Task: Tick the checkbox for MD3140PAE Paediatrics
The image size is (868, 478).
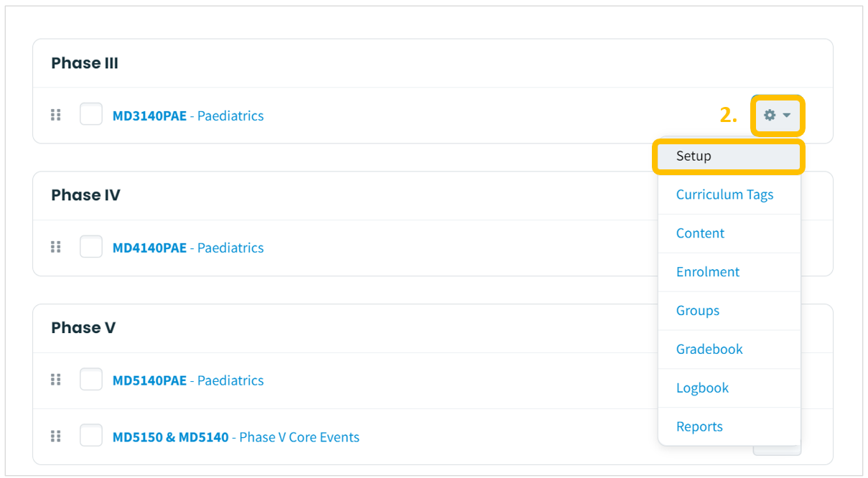Action: tap(91, 114)
